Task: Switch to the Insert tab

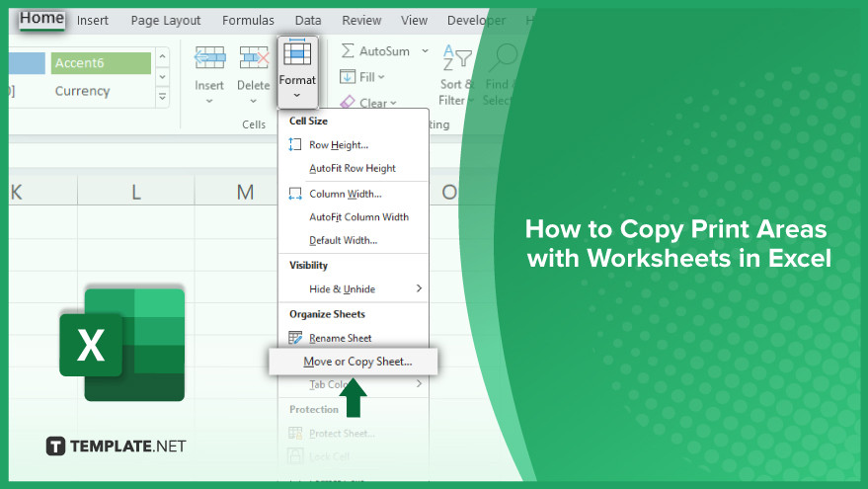Action: tap(93, 21)
